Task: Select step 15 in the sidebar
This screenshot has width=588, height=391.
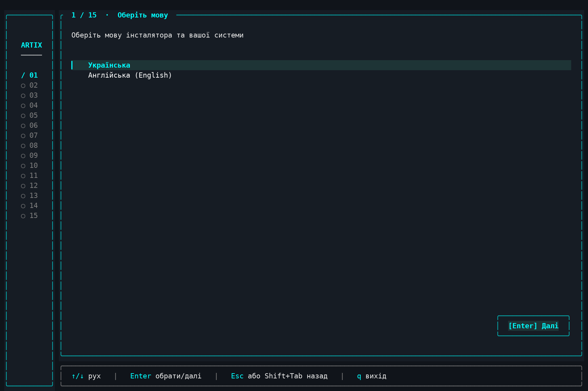Action: [x=29, y=216]
